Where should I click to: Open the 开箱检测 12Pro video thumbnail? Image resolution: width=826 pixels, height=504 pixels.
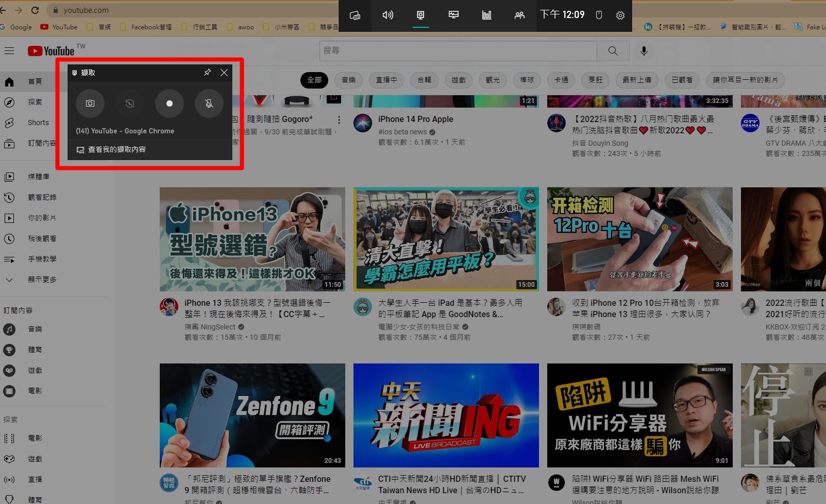(640, 239)
